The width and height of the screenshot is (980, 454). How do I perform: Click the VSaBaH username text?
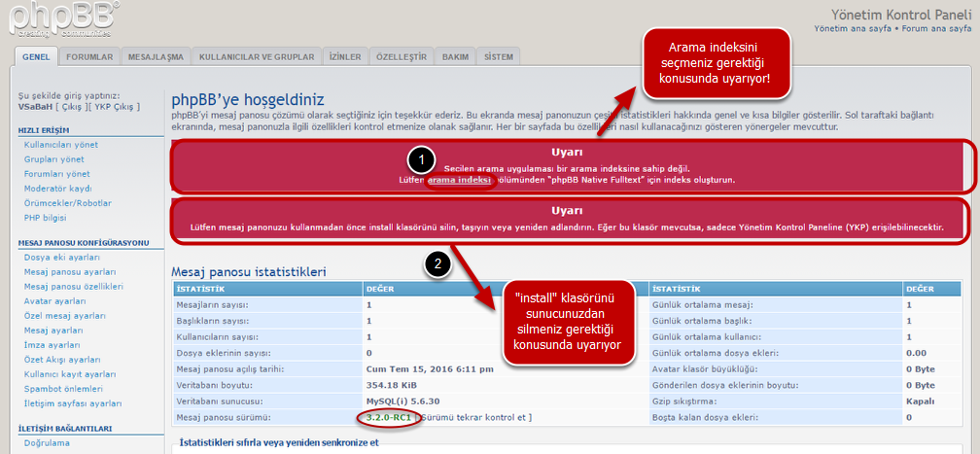tap(34, 107)
